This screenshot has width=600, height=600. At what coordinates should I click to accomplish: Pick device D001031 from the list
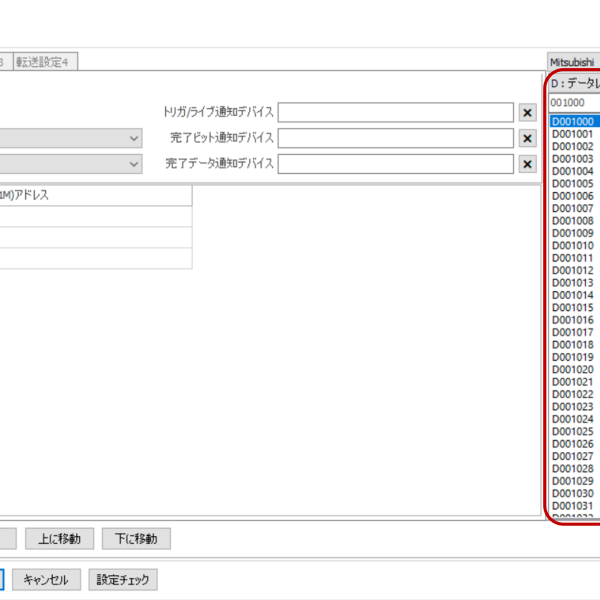point(573,506)
